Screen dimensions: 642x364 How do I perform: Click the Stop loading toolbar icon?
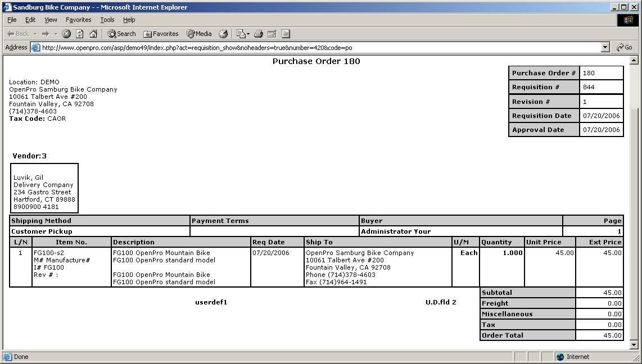[66, 34]
